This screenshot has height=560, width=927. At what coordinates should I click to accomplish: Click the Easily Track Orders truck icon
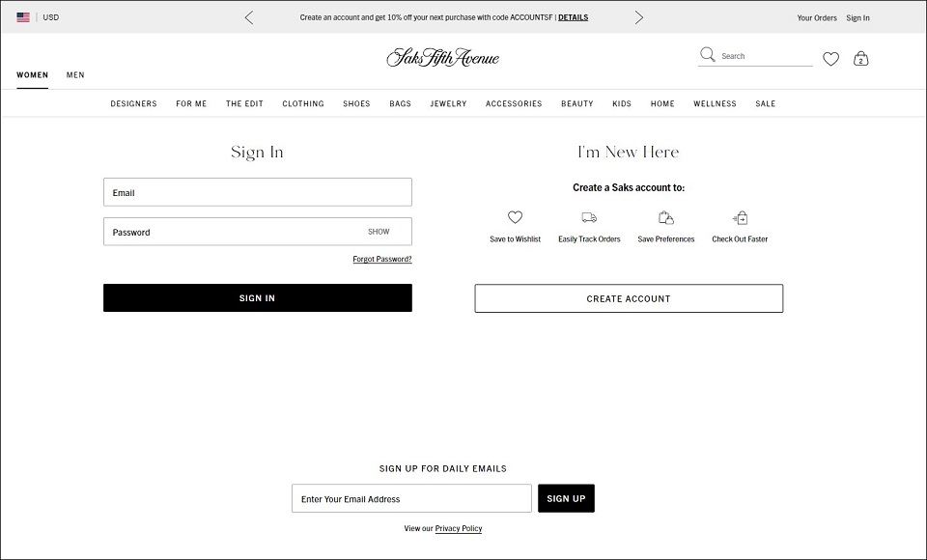(x=589, y=217)
